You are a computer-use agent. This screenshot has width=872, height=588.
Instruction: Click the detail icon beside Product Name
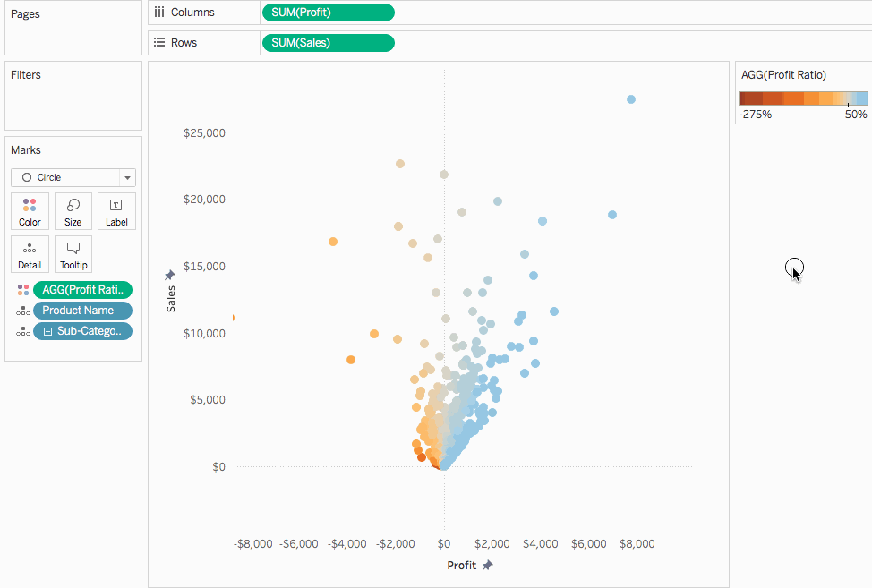pyautogui.click(x=22, y=311)
